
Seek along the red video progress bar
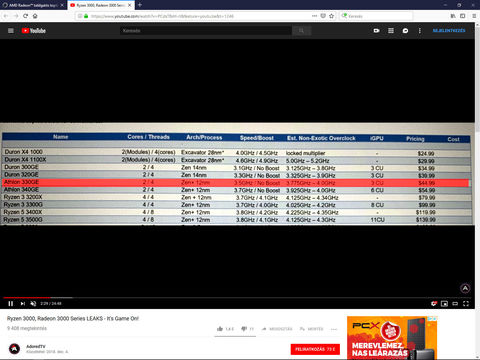[27, 297]
